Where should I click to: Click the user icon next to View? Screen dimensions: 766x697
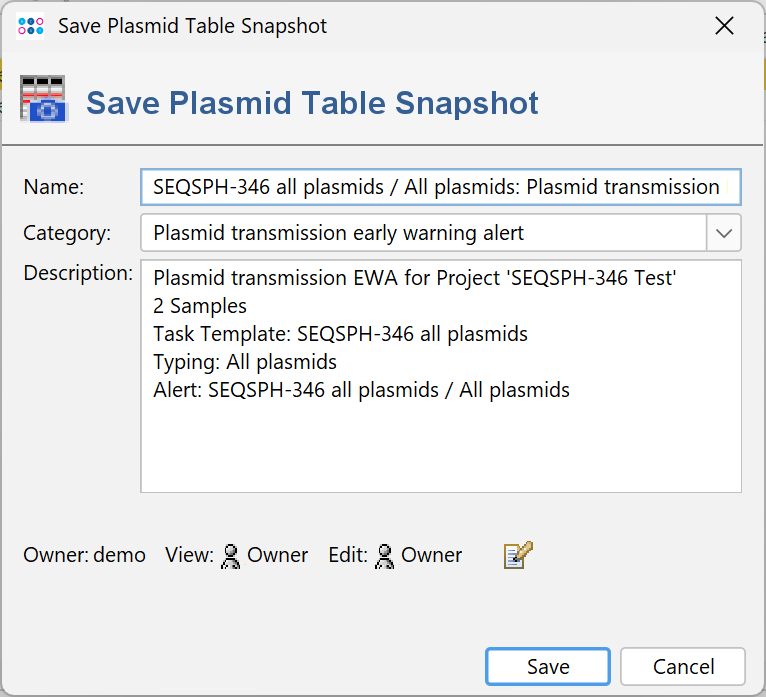coord(231,555)
